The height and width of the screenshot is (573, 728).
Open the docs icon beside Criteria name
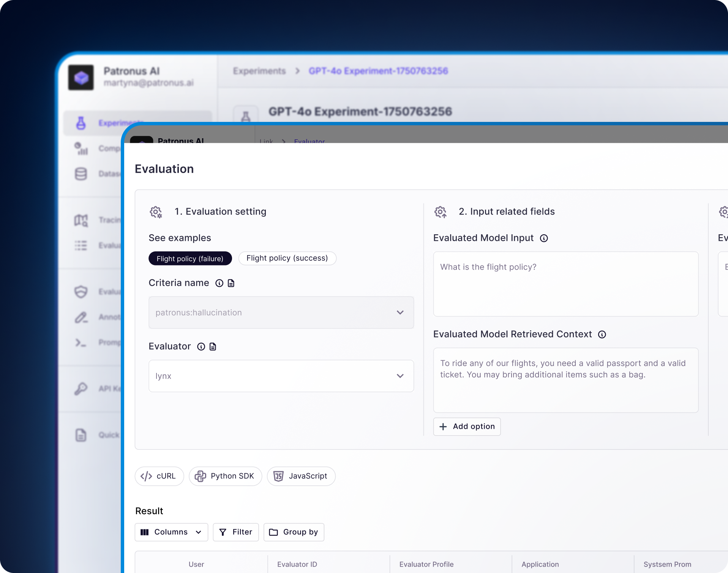(x=231, y=283)
